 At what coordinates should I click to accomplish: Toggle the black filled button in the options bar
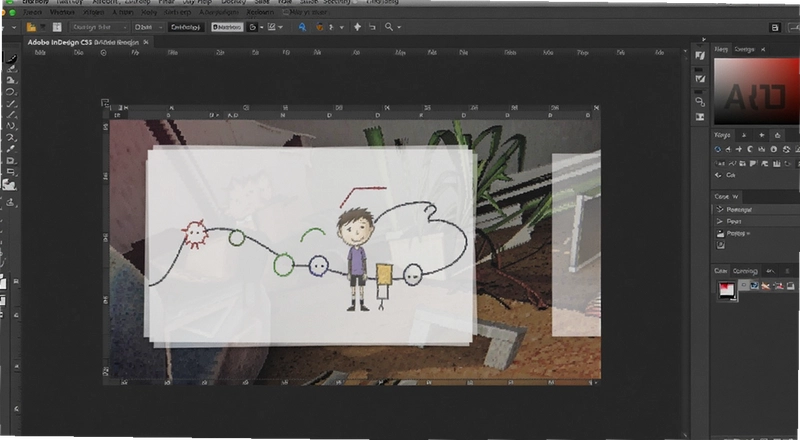coord(186,27)
